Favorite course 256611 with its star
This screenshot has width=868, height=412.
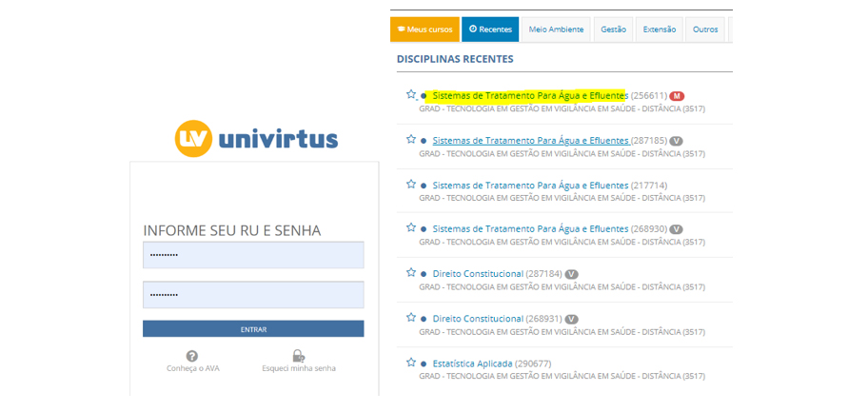pos(411,95)
